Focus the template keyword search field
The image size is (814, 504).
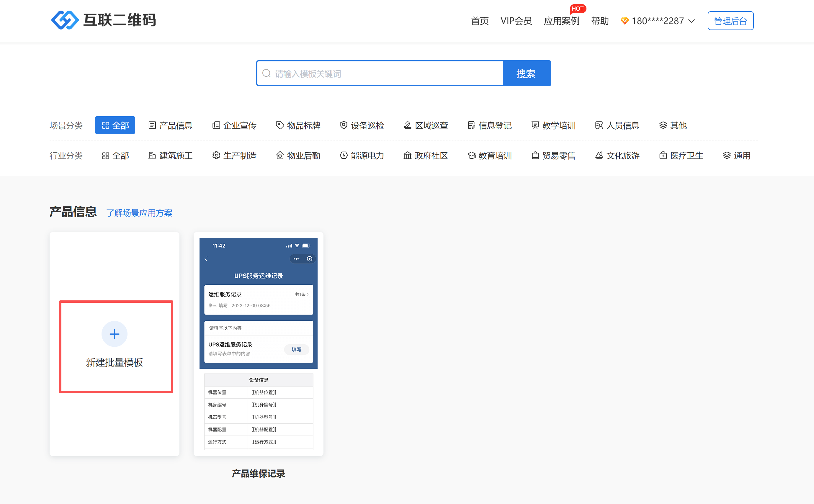(x=387, y=73)
